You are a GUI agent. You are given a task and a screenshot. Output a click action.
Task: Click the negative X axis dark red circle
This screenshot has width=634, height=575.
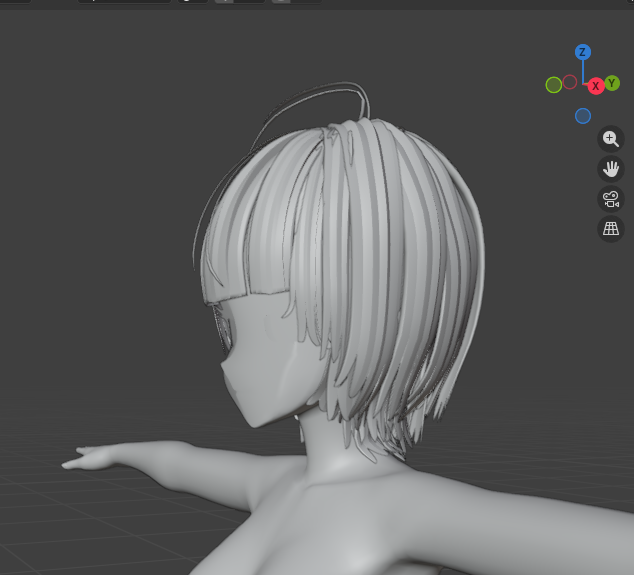pyautogui.click(x=570, y=82)
